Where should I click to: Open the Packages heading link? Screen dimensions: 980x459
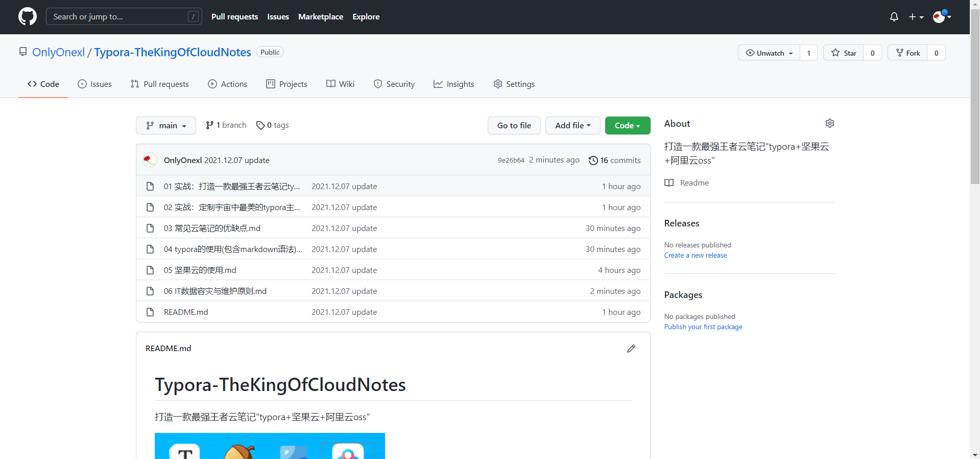click(683, 295)
